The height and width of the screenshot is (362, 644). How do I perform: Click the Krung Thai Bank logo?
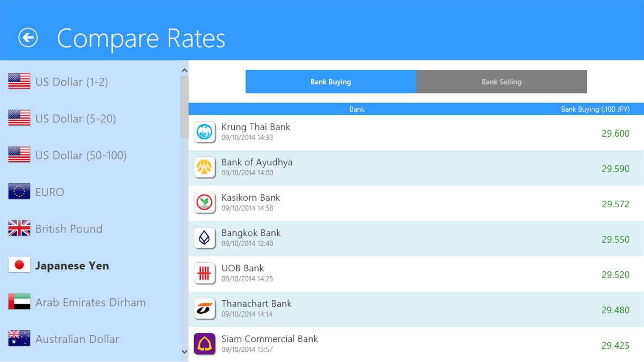pos(204,132)
